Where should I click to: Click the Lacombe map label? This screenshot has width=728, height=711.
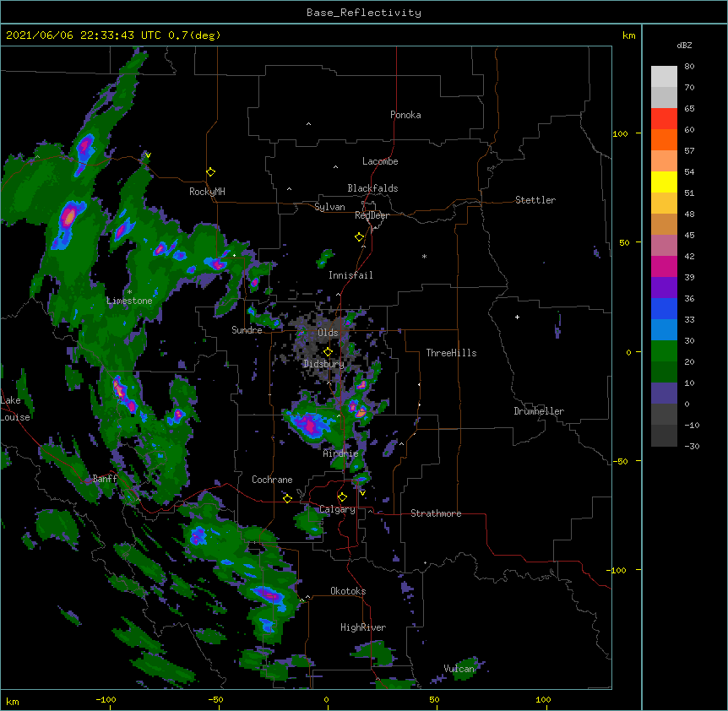(380, 161)
